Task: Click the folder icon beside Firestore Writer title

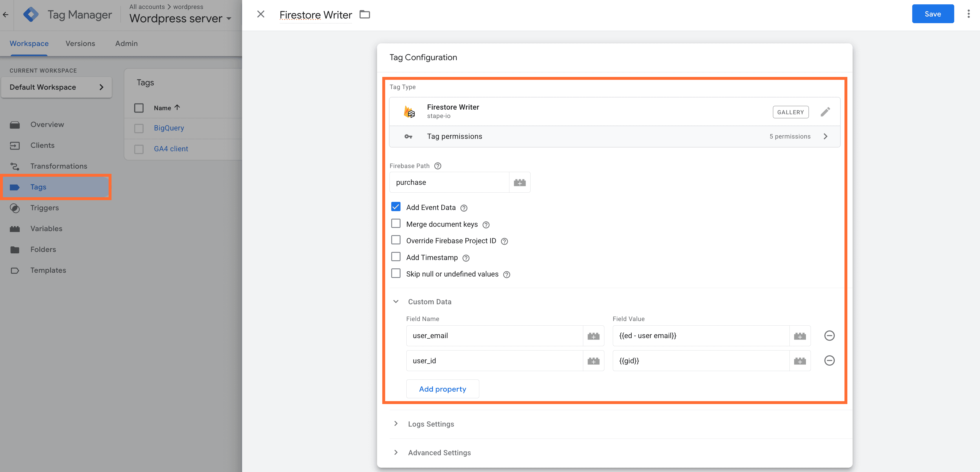Action: point(364,14)
